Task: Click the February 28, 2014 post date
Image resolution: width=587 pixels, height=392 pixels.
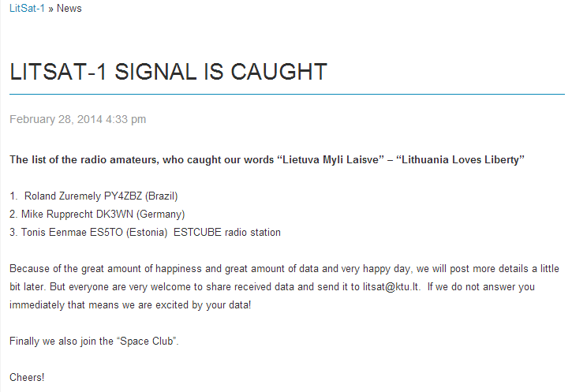Action: tap(77, 119)
